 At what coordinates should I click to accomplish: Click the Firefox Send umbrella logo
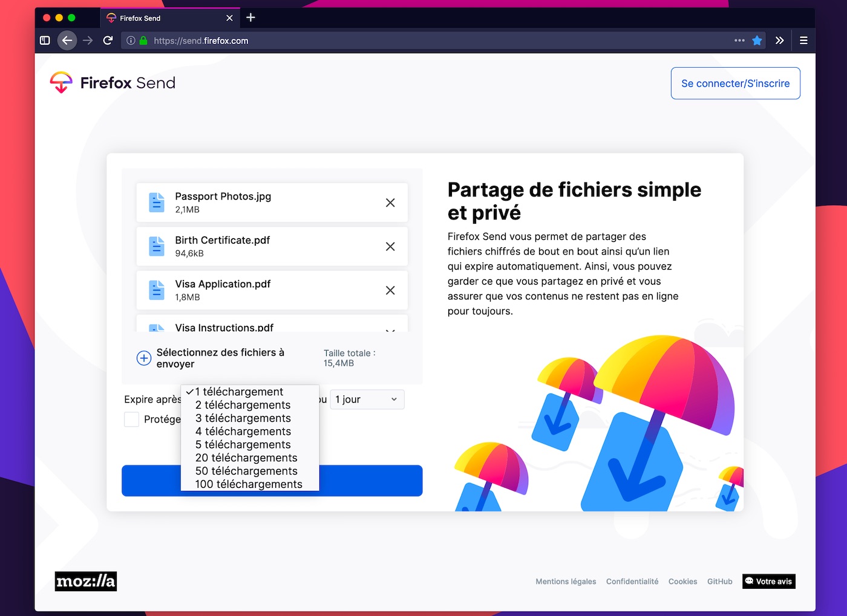coord(61,83)
